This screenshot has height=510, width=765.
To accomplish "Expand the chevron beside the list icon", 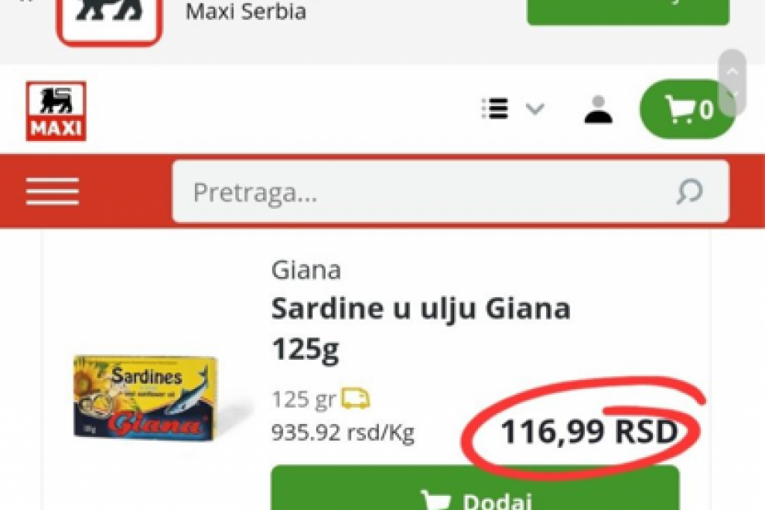I will click(535, 109).
